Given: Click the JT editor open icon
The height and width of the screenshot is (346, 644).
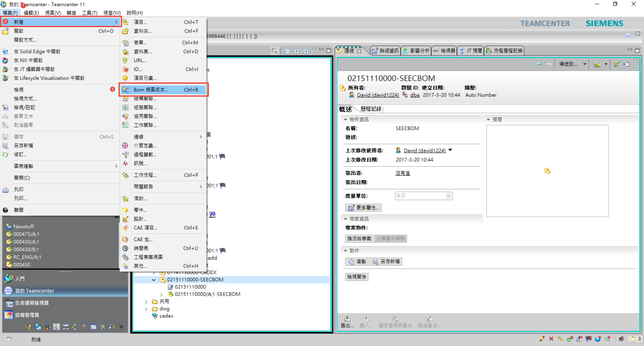Looking at the screenshot, I should click(x=6, y=69).
